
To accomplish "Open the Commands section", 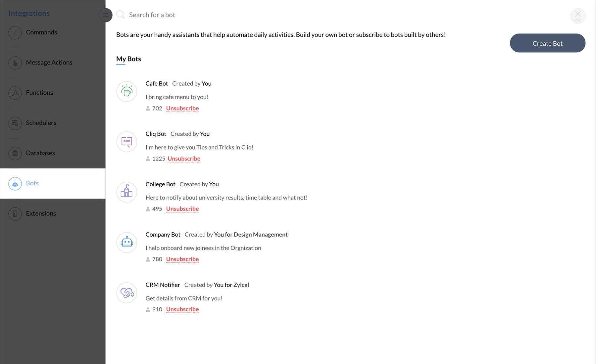I will pyautogui.click(x=41, y=32).
